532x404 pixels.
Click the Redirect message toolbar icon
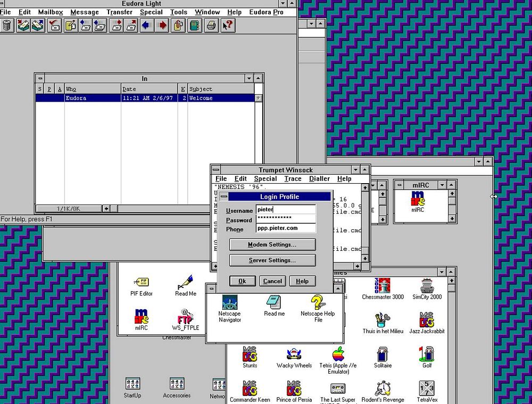pyautogui.click(x=131, y=26)
